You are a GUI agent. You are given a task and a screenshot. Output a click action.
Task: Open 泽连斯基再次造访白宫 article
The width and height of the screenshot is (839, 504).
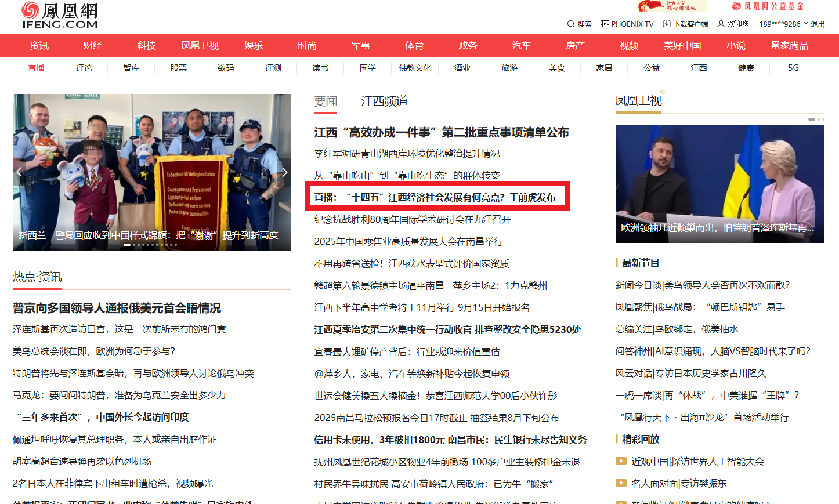[119, 329]
